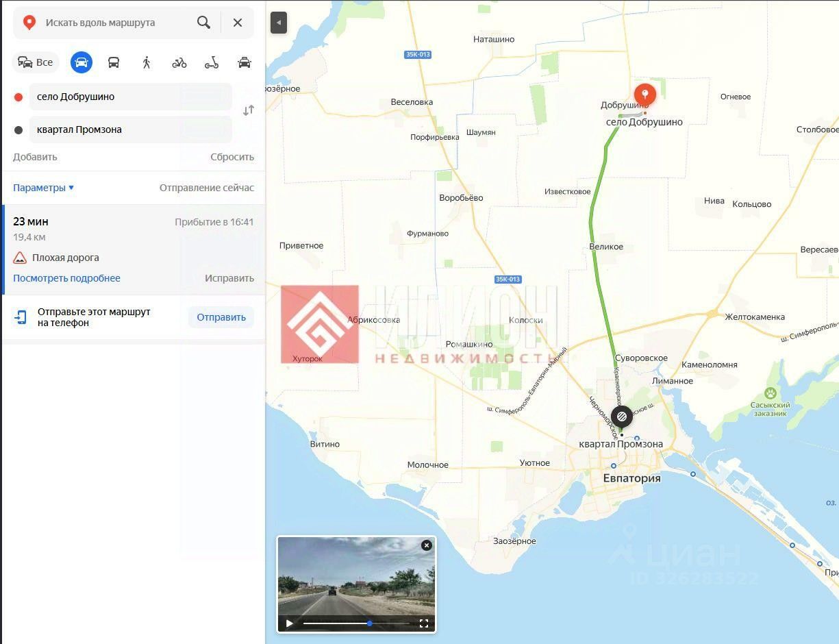Screen dimensions: 839x644
Task: Expand the 'Параметры' dropdown
Action: (43, 188)
